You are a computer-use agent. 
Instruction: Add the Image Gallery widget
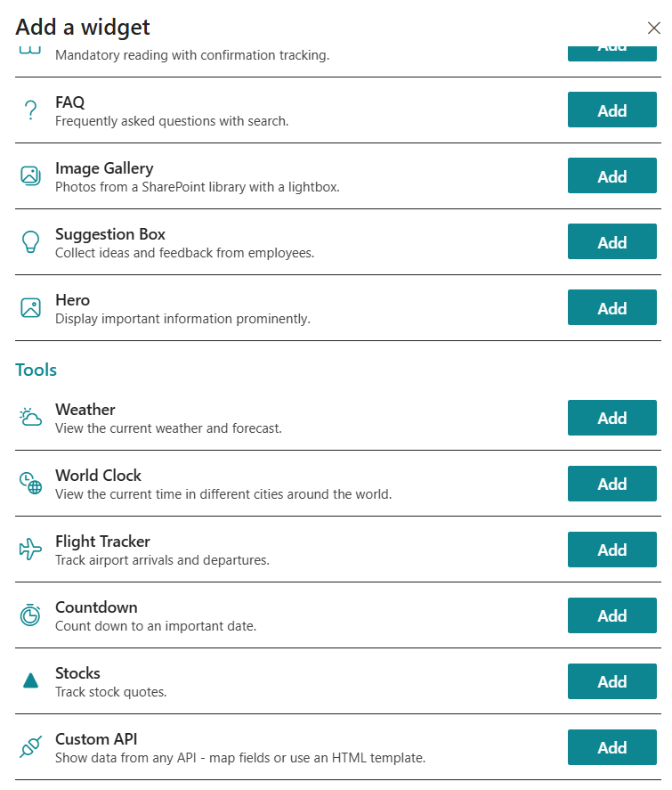[x=612, y=175]
